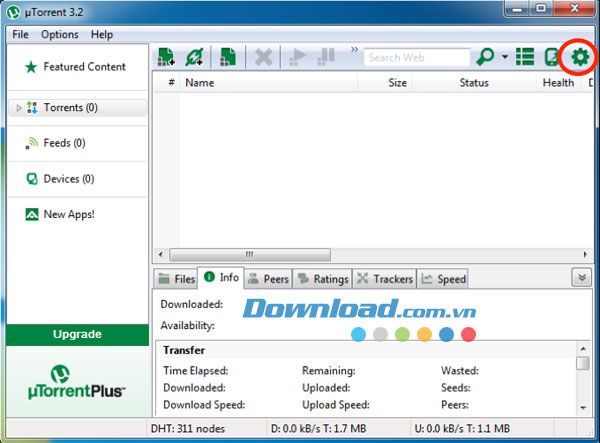Open Preferences via gear icon
600x443 pixels.
(x=580, y=57)
